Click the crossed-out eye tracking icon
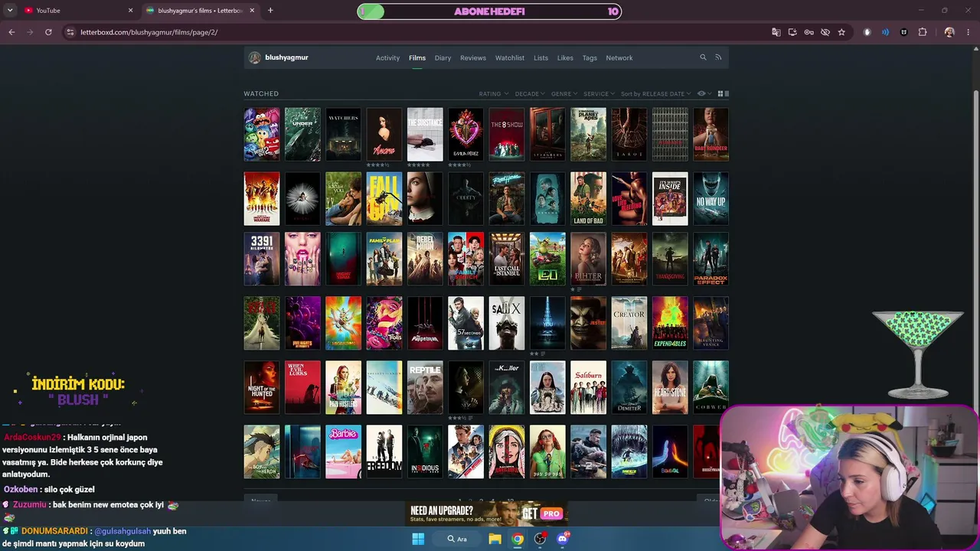 (825, 32)
